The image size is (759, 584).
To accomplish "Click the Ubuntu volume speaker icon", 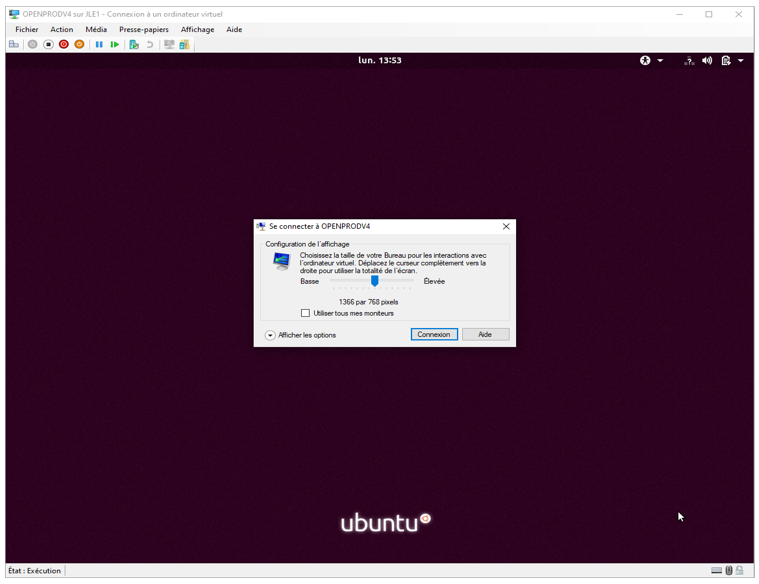I will pyautogui.click(x=707, y=61).
